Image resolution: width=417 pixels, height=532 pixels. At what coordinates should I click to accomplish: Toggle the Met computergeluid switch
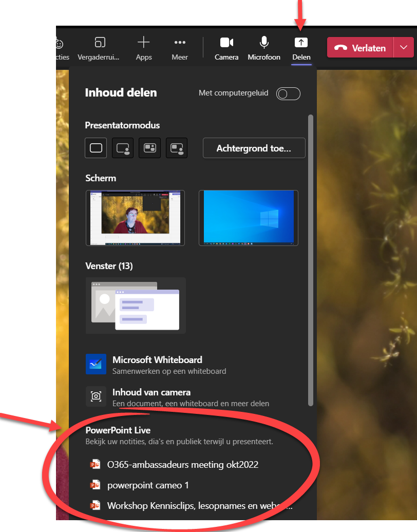pyautogui.click(x=288, y=93)
